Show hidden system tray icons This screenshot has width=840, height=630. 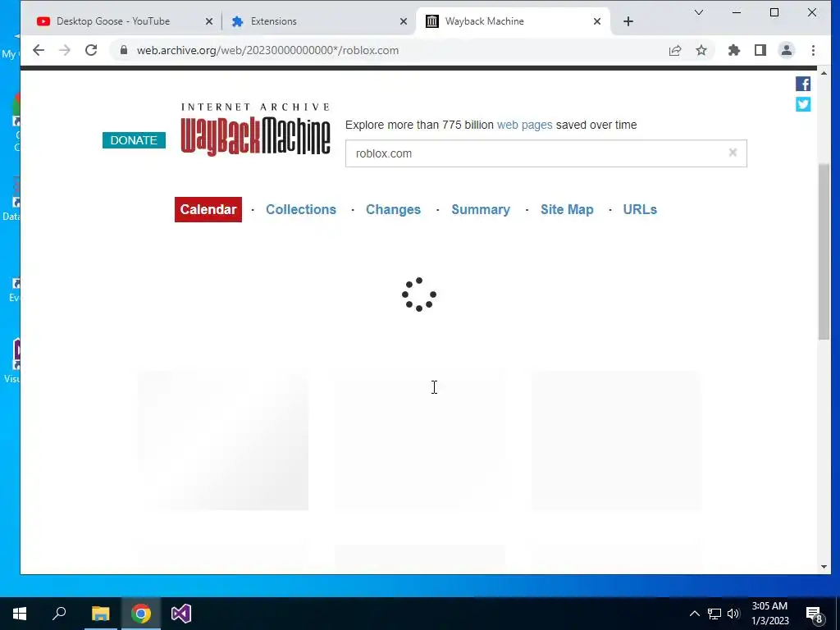pyautogui.click(x=694, y=614)
